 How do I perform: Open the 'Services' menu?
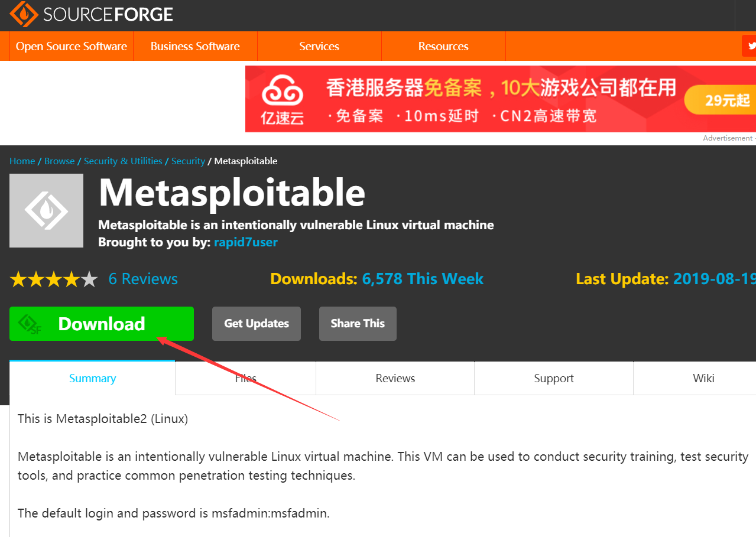pos(319,45)
